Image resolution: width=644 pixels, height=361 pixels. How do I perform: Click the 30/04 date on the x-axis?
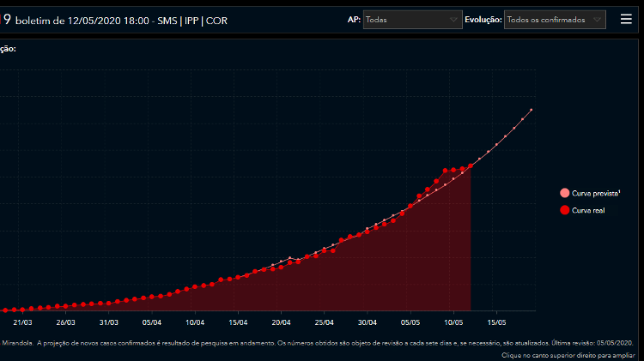pyautogui.click(x=368, y=323)
